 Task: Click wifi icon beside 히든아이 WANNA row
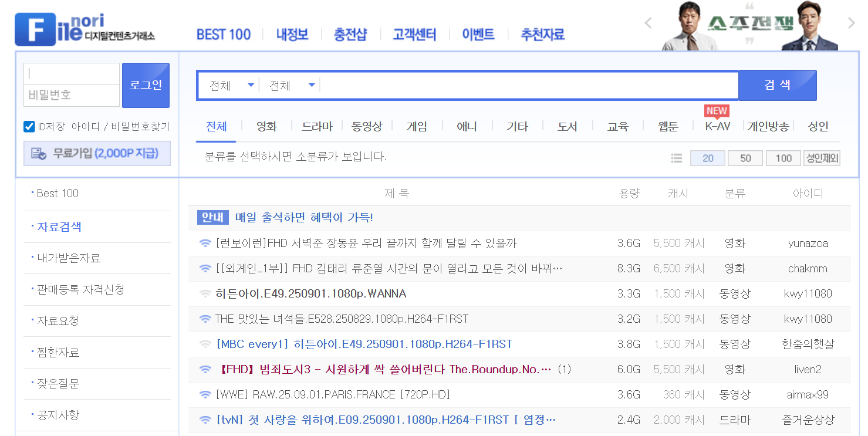coord(205,293)
